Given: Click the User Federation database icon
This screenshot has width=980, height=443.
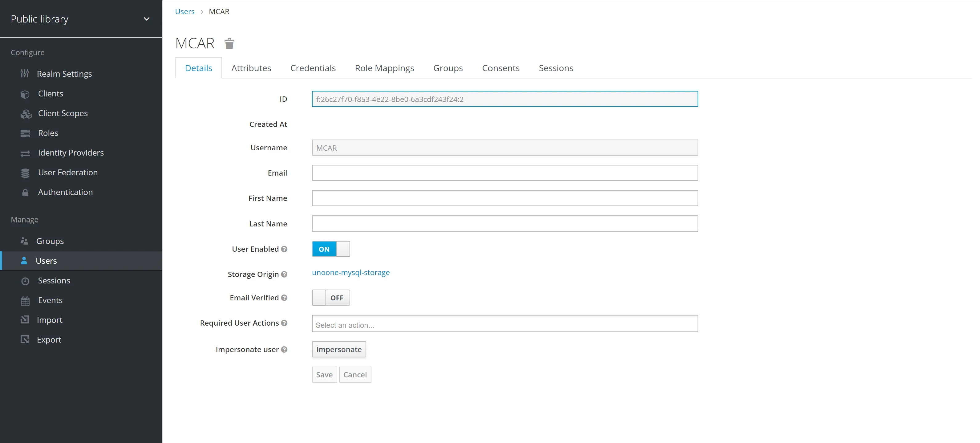Looking at the screenshot, I should pyautogui.click(x=25, y=173).
